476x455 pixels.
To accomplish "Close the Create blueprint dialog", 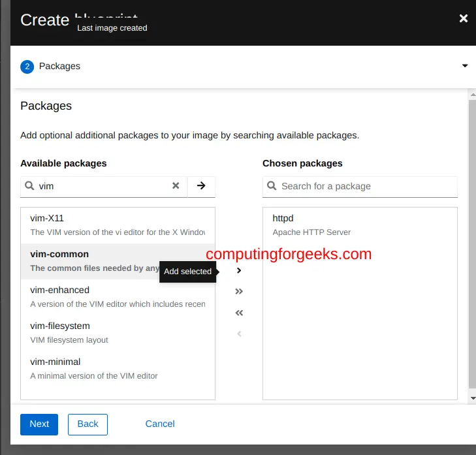I will click(463, 18).
